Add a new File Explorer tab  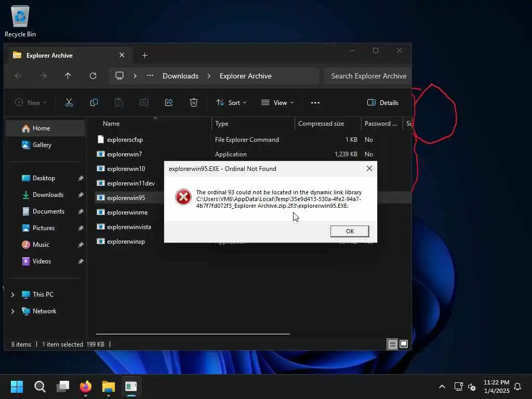click(144, 55)
